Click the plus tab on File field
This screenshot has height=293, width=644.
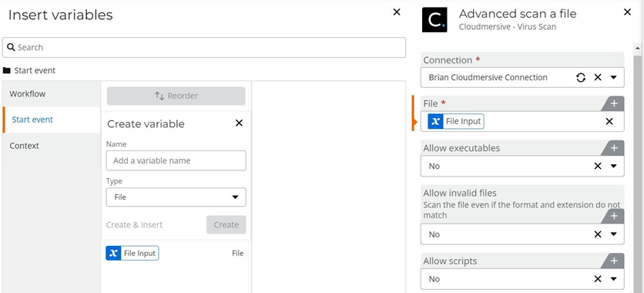[614, 103]
